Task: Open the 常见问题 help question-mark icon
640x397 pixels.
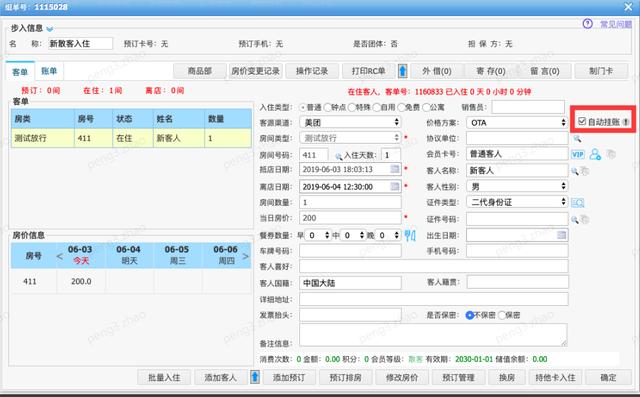Action: 587,24
